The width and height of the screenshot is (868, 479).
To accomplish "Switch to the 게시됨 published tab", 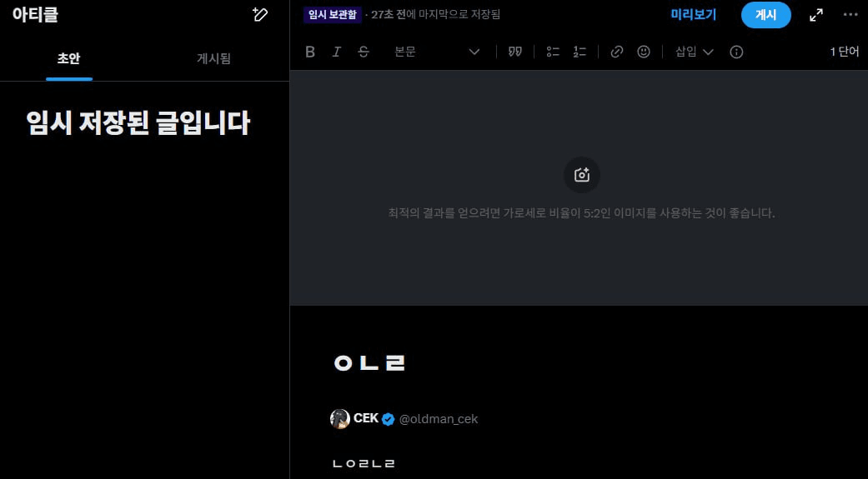I will (213, 58).
